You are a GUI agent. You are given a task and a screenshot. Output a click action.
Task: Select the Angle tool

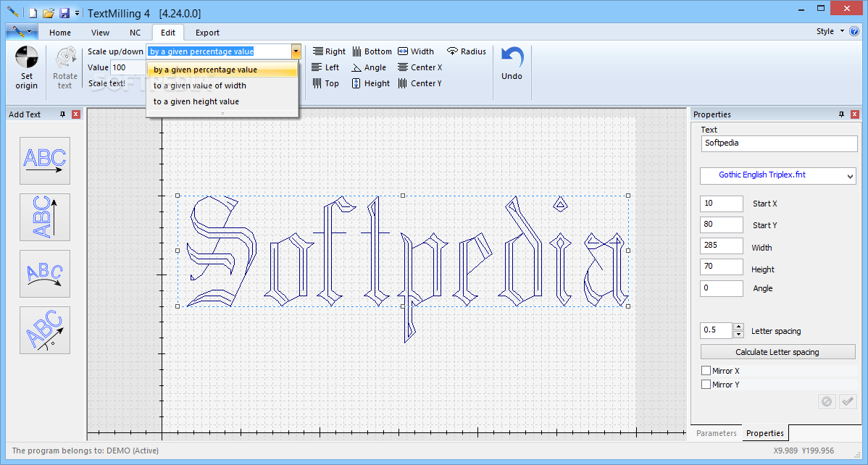(x=370, y=67)
